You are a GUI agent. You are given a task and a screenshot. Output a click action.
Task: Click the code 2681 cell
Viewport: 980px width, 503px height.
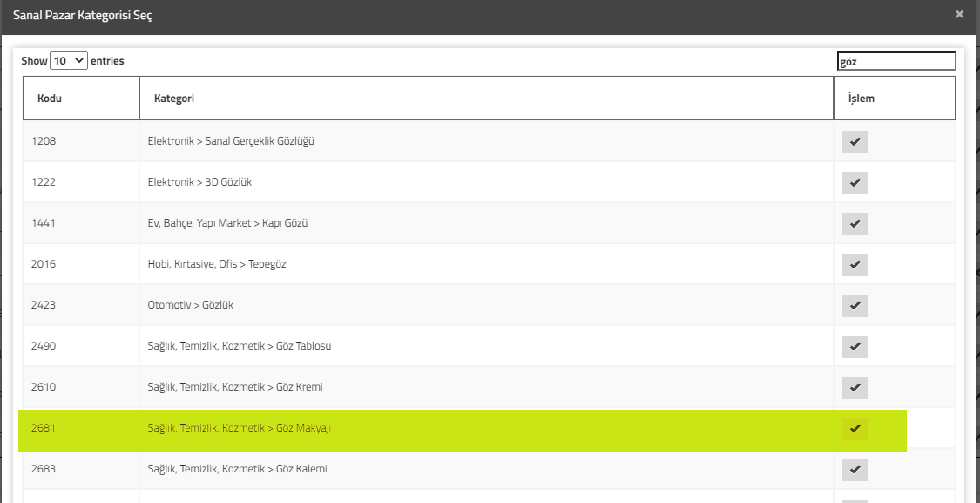(x=81, y=429)
